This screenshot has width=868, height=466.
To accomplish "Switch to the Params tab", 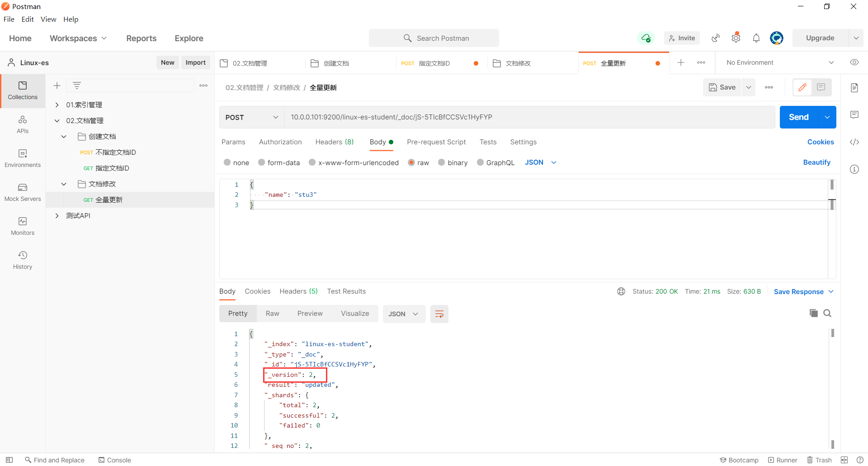I will [233, 142].
